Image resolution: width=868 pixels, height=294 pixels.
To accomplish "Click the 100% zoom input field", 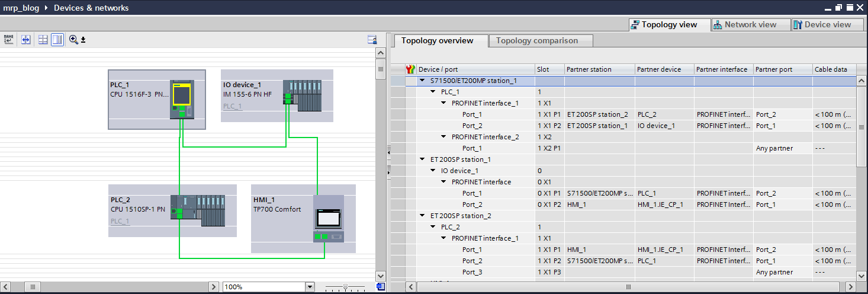I will tap(263, 287).
